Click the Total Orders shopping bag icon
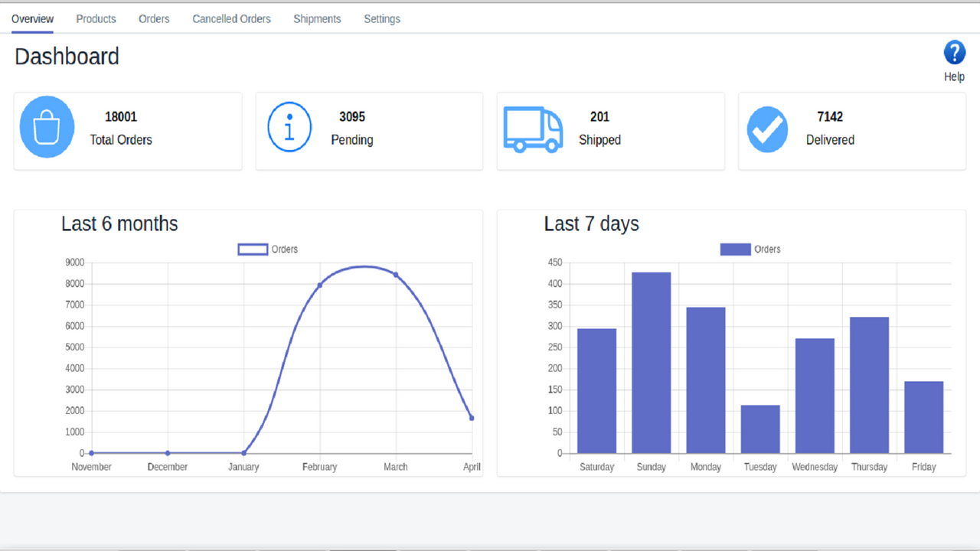980x551 pixels. coord(47,127)
